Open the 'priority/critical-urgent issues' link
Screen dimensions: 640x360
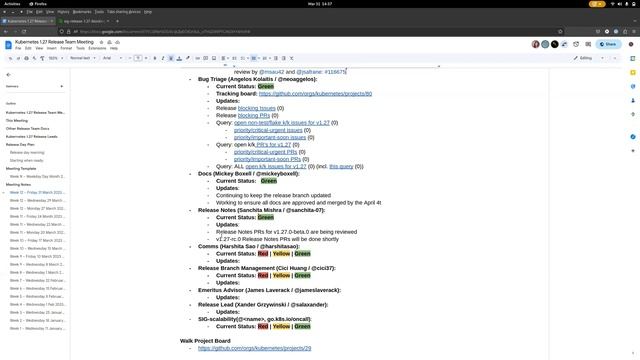tap(268, 130)
